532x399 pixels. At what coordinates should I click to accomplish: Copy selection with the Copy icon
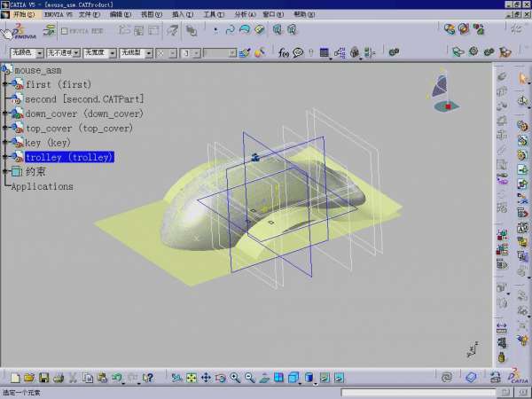point(88,378)
